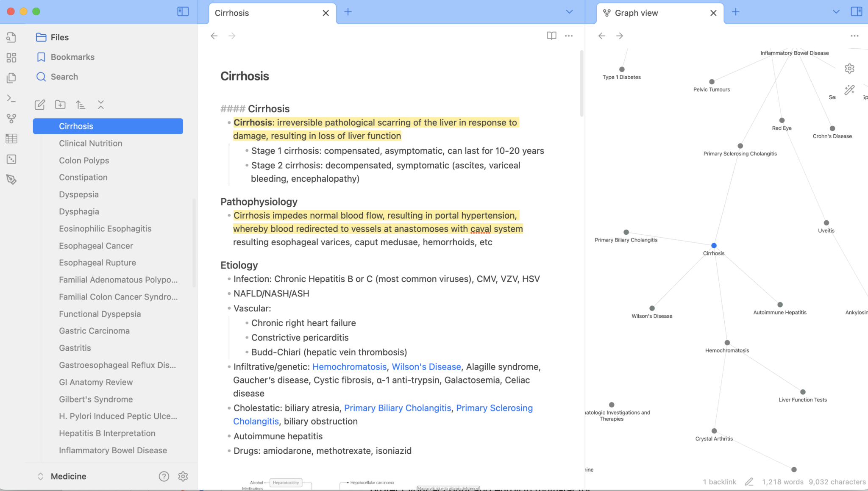Screen dimensions: 868x491
Task: Go back in Cirrhosis pane
Action: [x=214, y=36]
